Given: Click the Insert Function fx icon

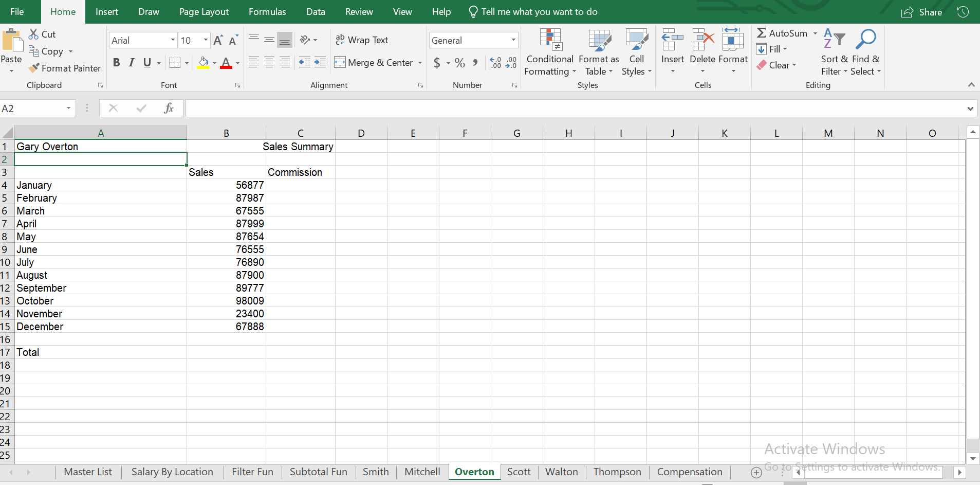Looking at the screenshot, I should coord(169,108).
